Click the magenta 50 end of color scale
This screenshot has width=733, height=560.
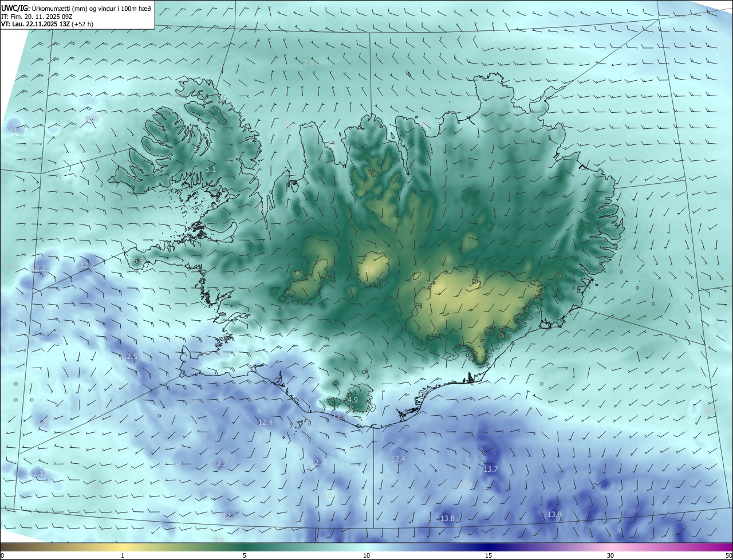coord(728,555)
